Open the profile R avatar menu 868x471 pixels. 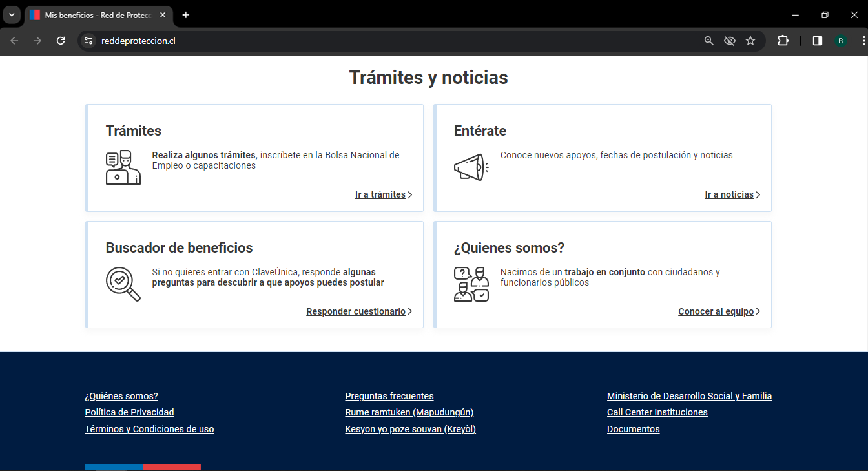tap(840, 41)
